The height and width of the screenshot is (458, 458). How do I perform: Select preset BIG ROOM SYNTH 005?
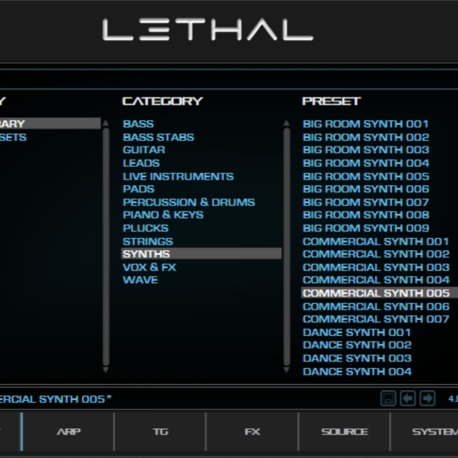(366, 176)
